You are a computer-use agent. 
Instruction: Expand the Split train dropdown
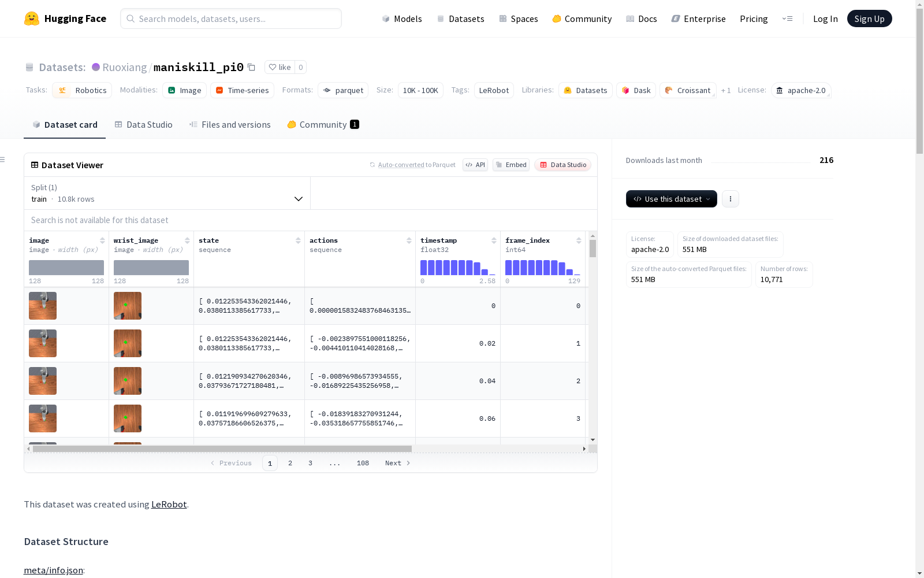tap(167, 193)
